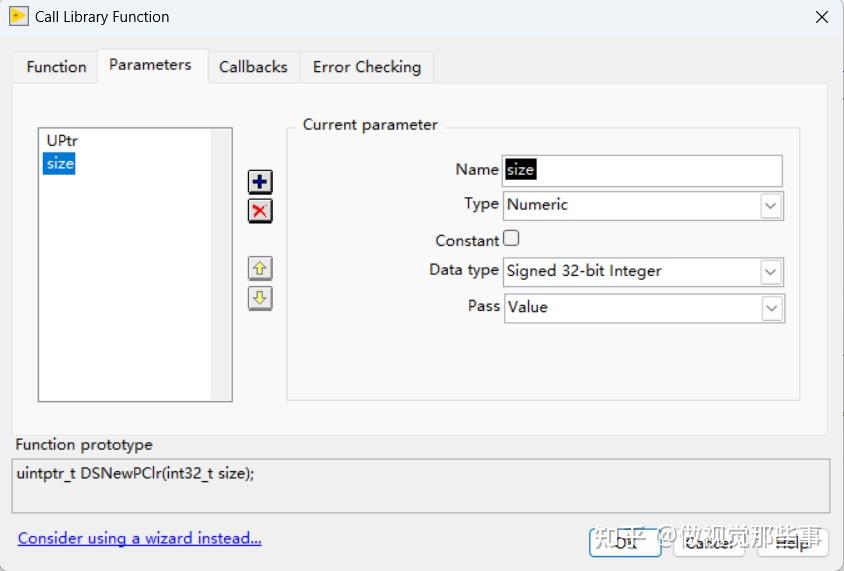Screen dimensions: 844x571
Task: Open Help for this dialog
Action: 792,542
